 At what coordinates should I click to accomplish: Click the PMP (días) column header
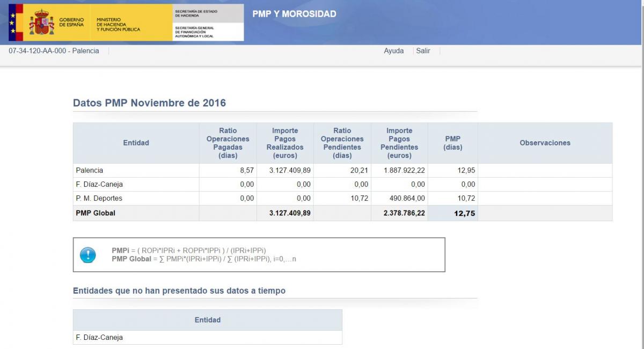452,143
